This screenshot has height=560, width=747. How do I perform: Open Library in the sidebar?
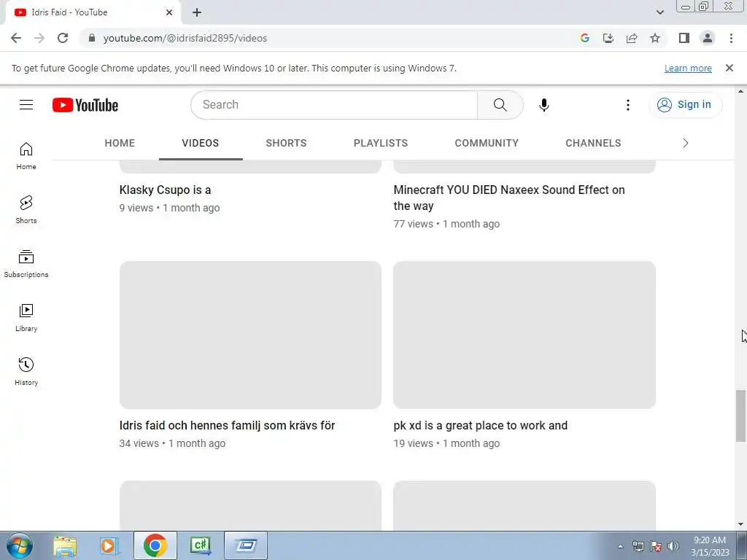(26, 318)
